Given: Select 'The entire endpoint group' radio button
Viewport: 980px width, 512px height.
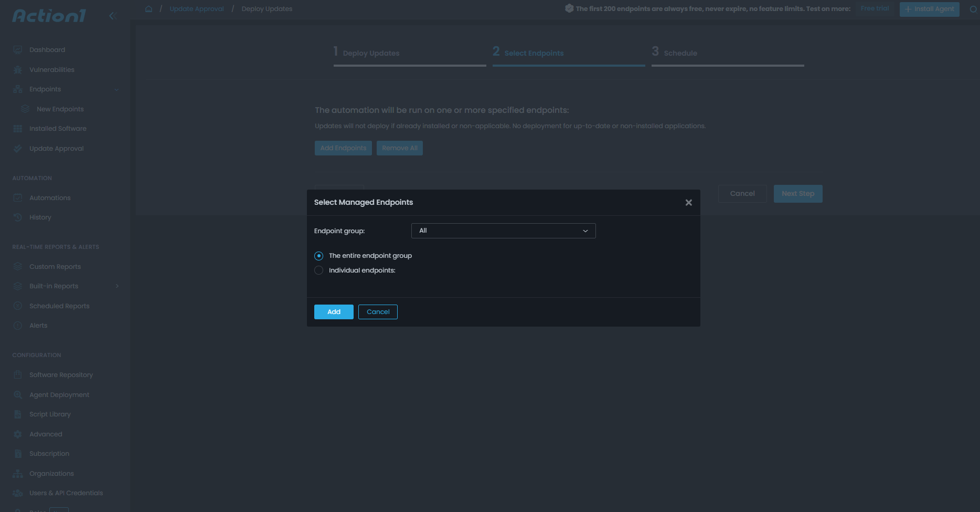Looking at the screenshot, I should (318, 256).
